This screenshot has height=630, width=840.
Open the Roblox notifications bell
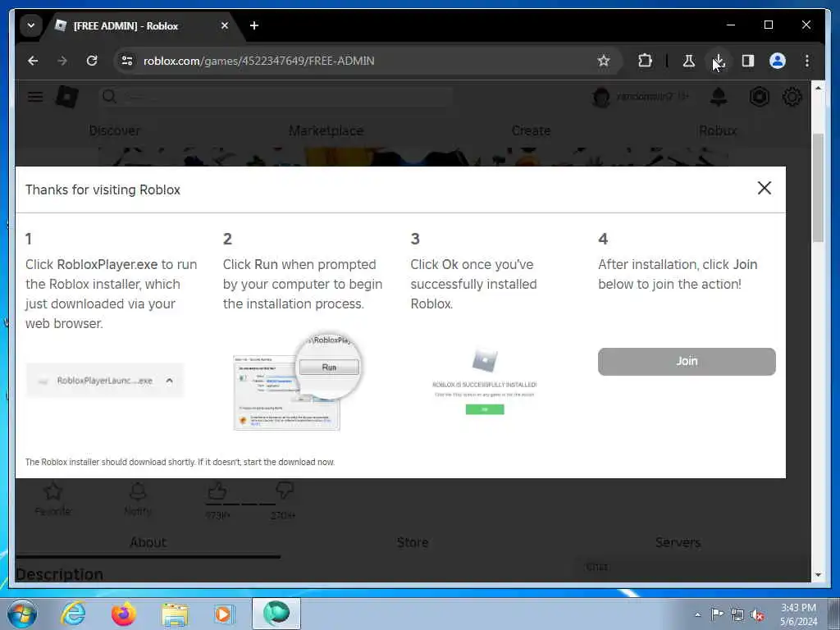pos(719,97)
